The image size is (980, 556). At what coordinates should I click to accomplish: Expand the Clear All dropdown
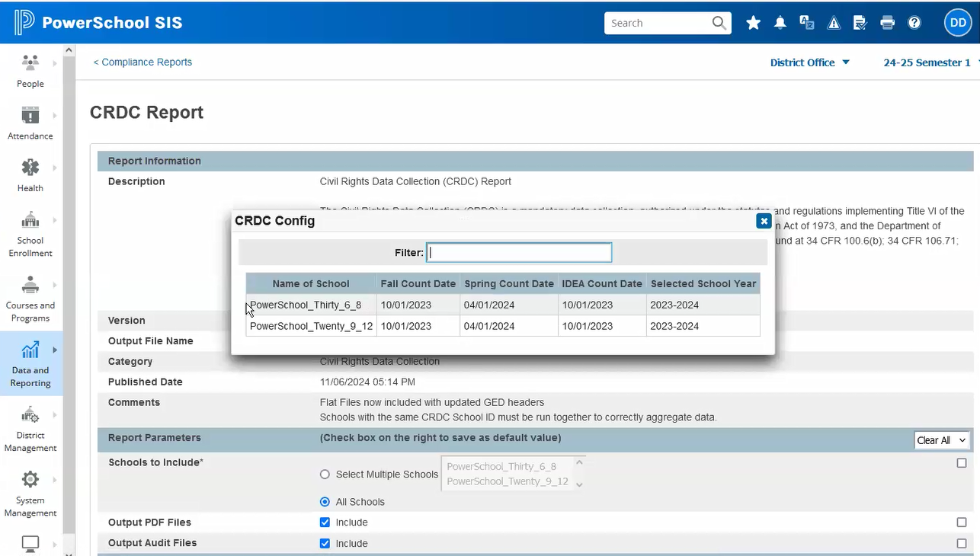point(942,440)
